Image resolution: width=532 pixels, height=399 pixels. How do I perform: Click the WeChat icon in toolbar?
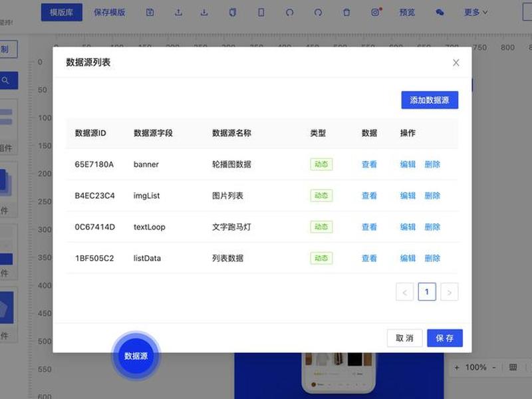click(x=440, y=13)
